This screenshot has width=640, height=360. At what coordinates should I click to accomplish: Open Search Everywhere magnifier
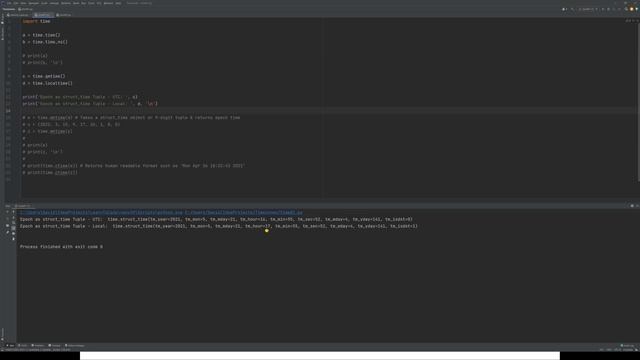pyautogui.click(x=626, y=9)
